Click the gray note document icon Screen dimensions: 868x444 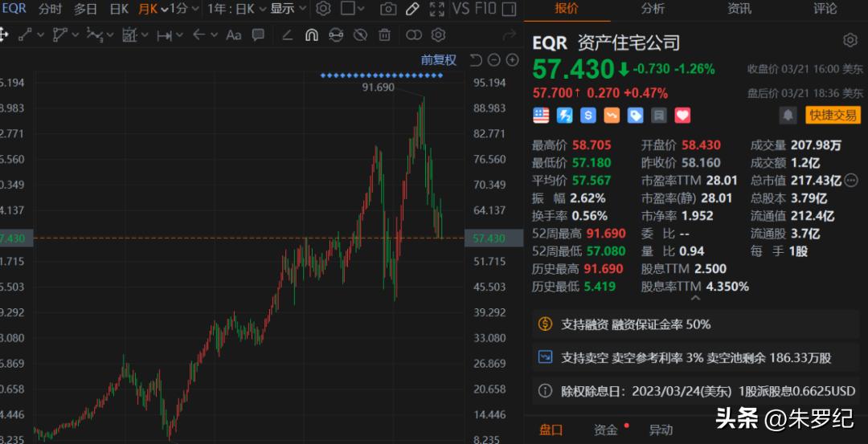pos(659,115)
